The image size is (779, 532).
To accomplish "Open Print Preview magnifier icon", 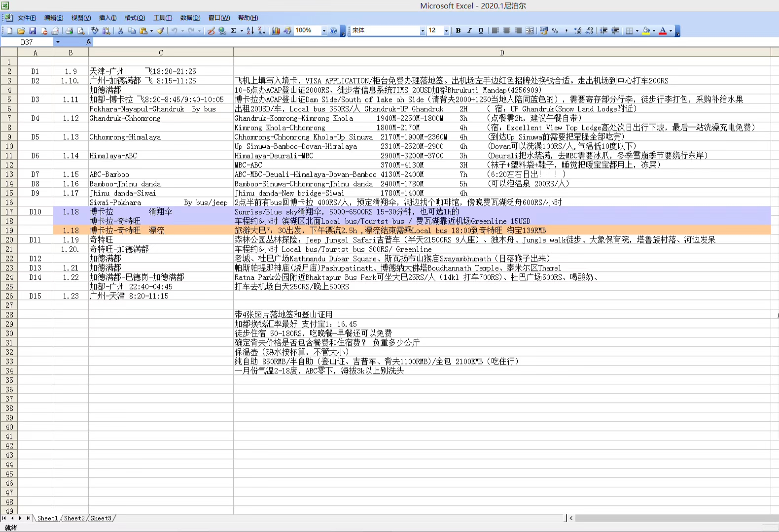I will pos(81,31).
